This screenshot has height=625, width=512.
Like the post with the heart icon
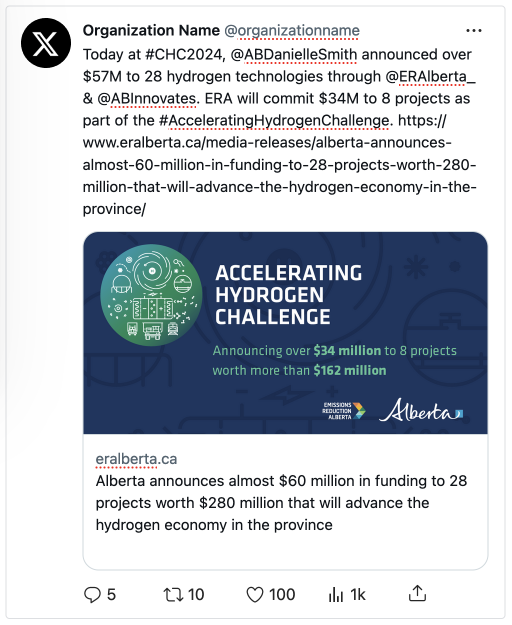[255, 595]
